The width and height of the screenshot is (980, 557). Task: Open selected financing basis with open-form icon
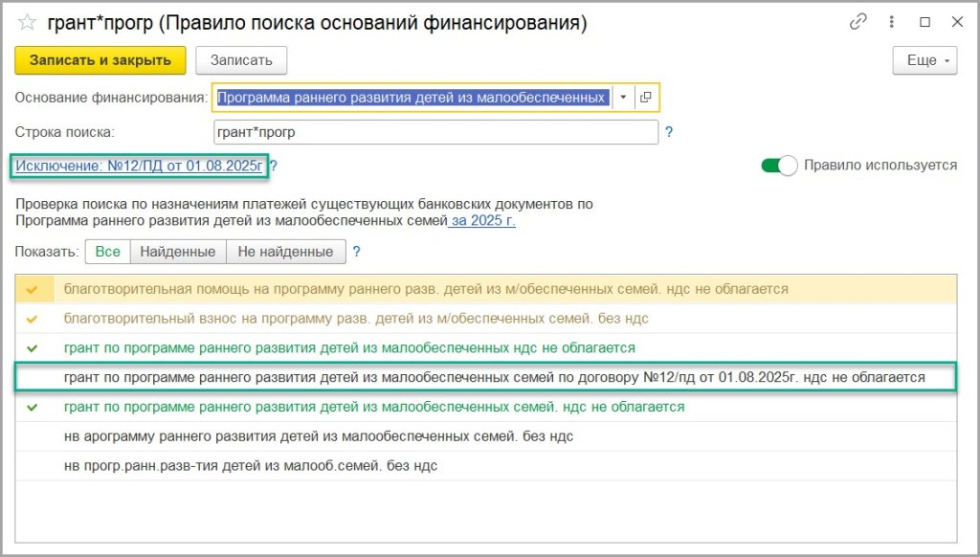(646, 97)
